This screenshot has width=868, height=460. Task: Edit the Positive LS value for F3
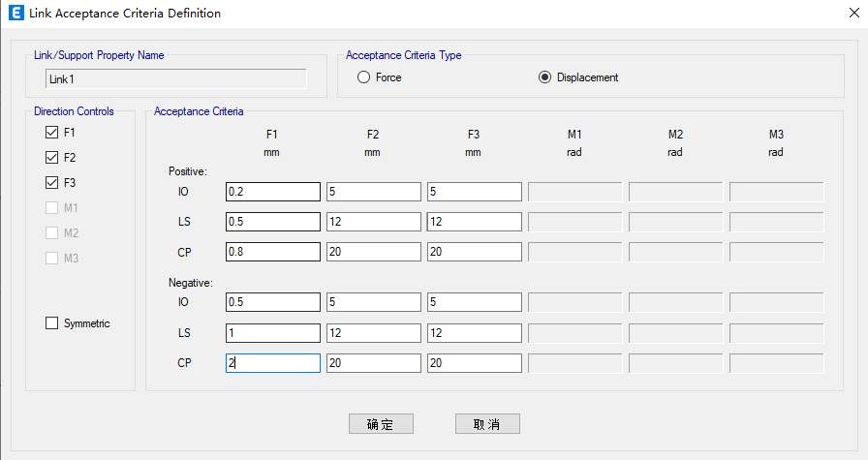(475, 222)
